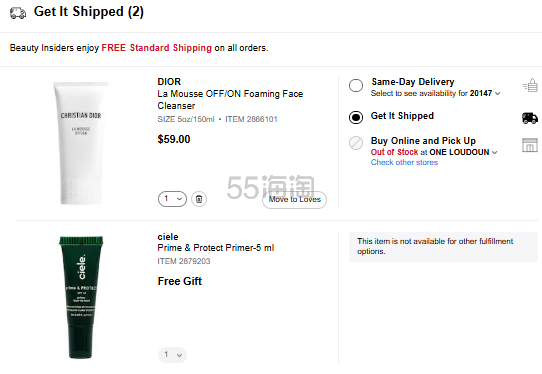Delete Dior cleanser with the trash icon
542x374 pixels.
(x=199, y=199)
